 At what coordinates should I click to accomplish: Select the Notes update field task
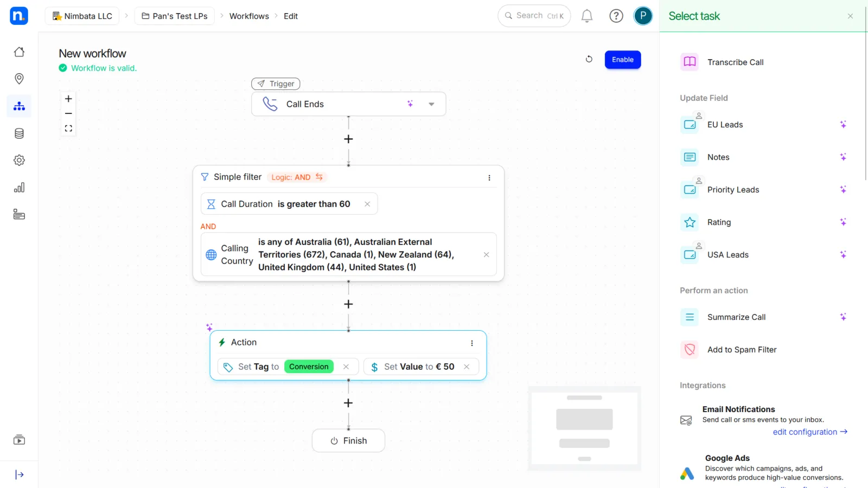[763, 157]
